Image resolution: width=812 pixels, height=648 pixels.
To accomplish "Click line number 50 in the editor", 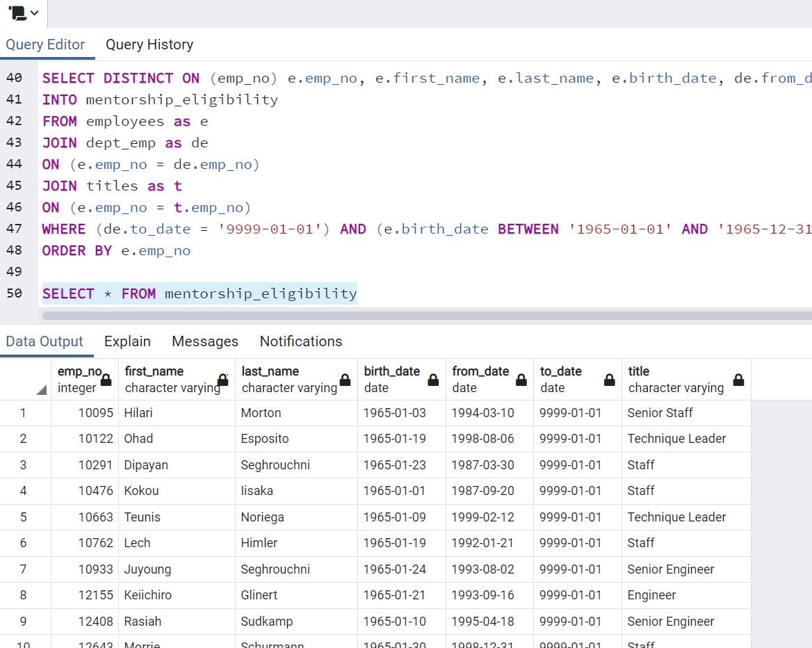I will (x=15, y=293).
